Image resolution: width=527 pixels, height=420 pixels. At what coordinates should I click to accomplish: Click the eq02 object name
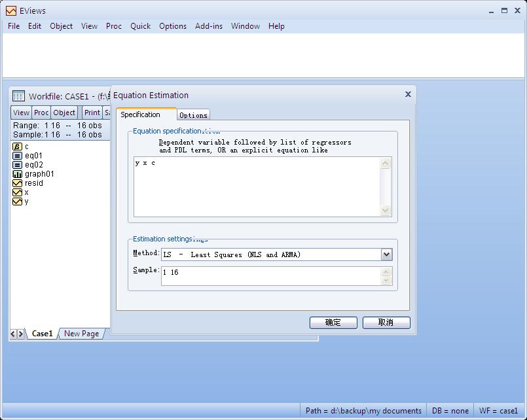[34, 165]
